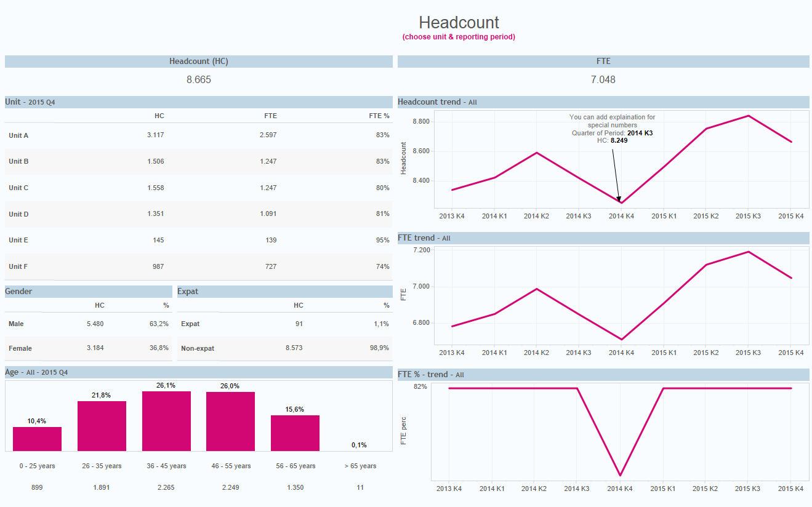Click "2013 K4" label under FTE % trend chart
Screen dimensions: 812x507
449,489
